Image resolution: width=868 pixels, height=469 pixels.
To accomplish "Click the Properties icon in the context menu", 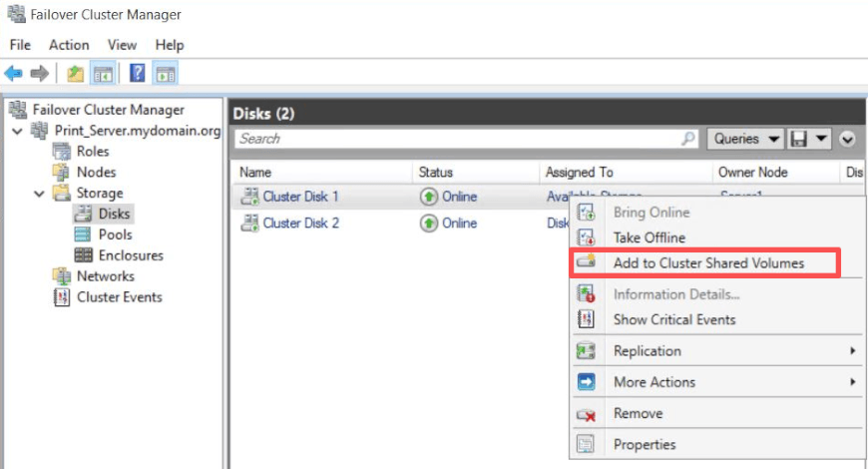I will [x=586, y=444].
